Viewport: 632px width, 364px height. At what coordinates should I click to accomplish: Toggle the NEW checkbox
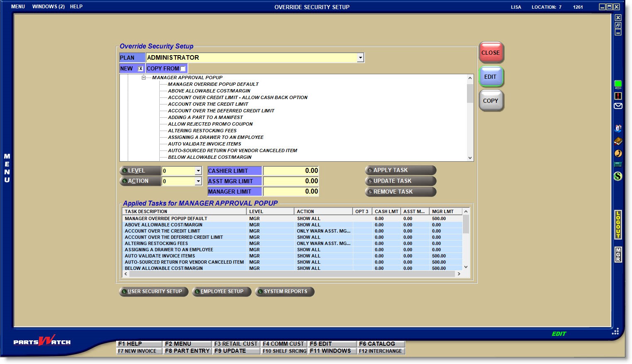[141, 69]
